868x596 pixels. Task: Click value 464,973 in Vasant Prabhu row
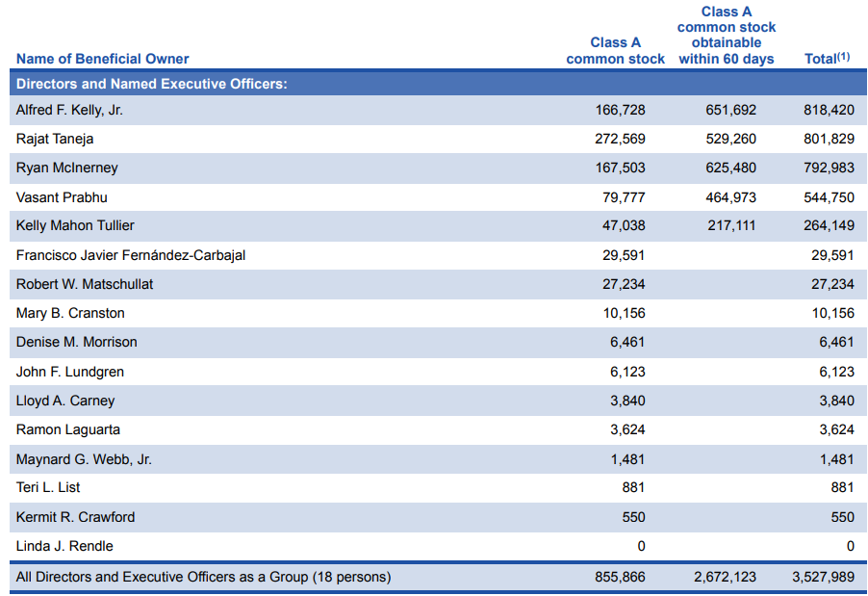coord(730,197)
